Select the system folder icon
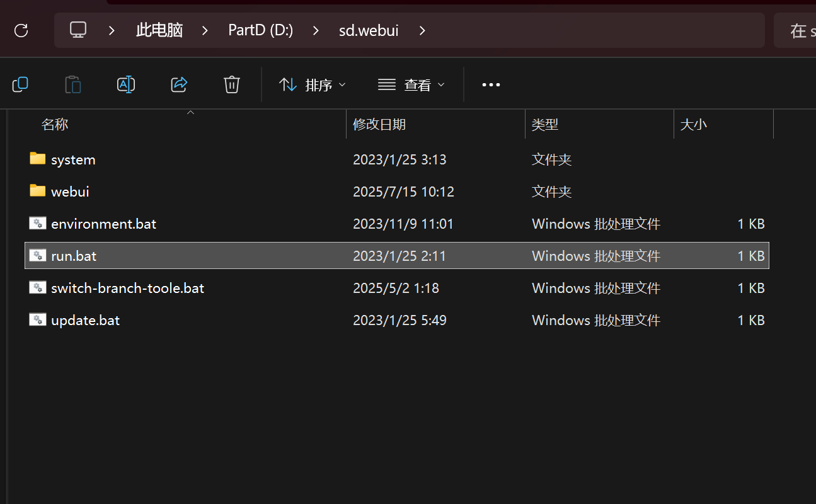816x504 pixels. pos(38,159)
